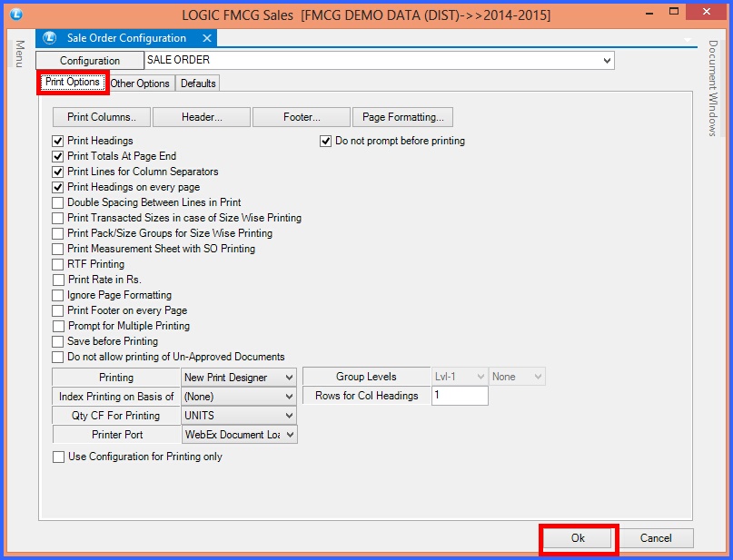Enable Print Rate in Rs. checkbox
This screenshot has height=560, width=733.
click(x=58, y=280)
